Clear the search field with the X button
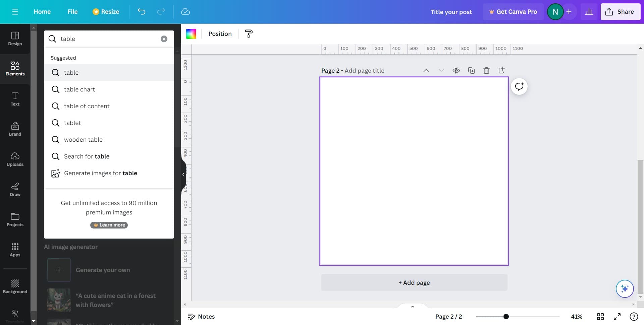Viewport: 644px width, 325px height. tap(164, 39)
